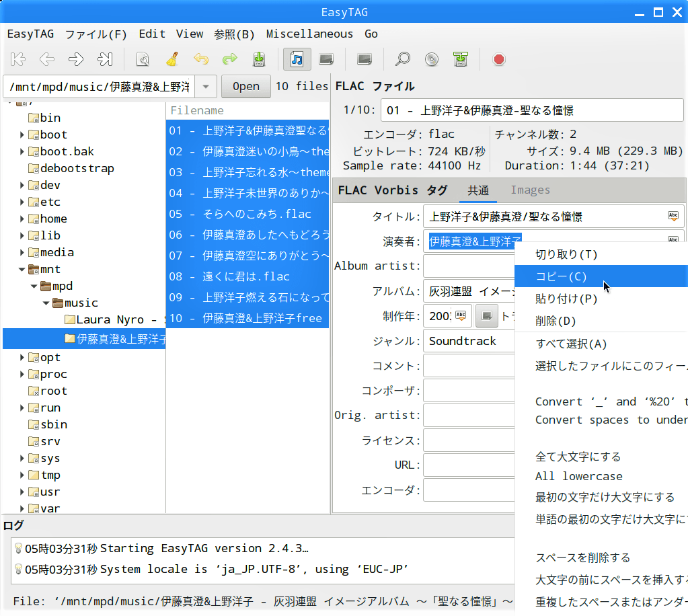Expand the dev folder
688x616 pixels.
22,185
